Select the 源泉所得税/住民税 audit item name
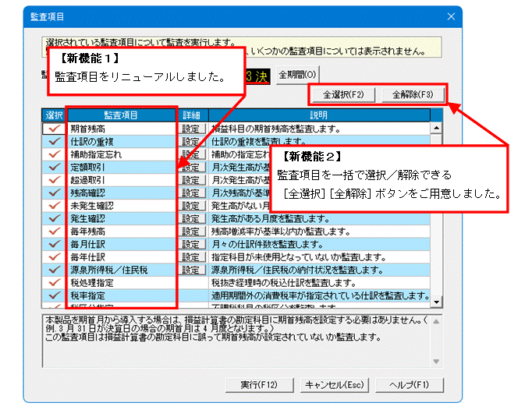 109,270
